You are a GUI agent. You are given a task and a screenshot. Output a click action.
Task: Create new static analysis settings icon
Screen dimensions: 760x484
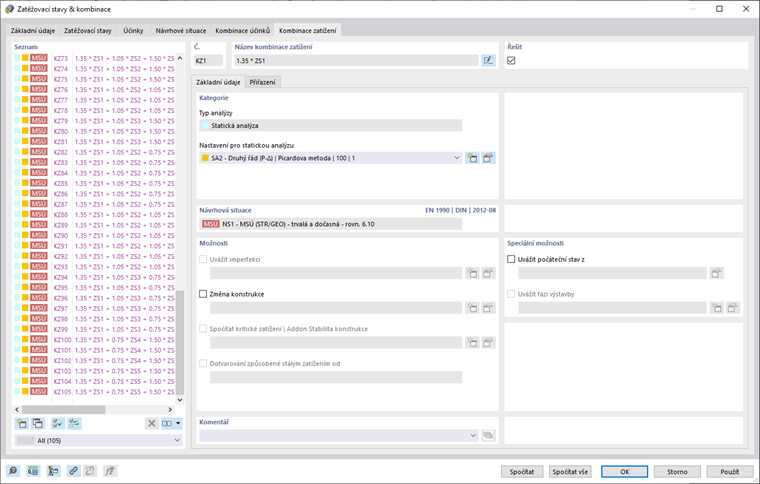tap(472, 158)
